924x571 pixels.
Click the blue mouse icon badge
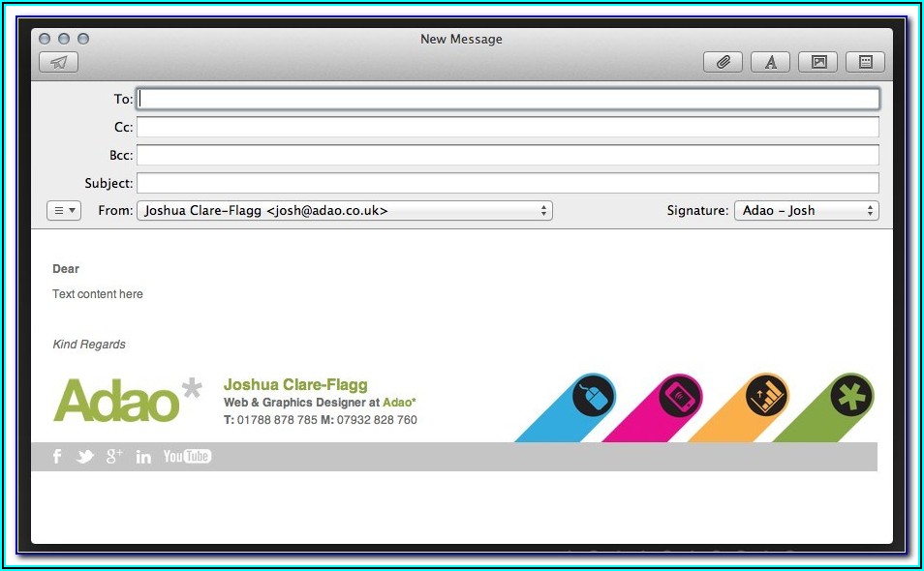pos(593,395)
